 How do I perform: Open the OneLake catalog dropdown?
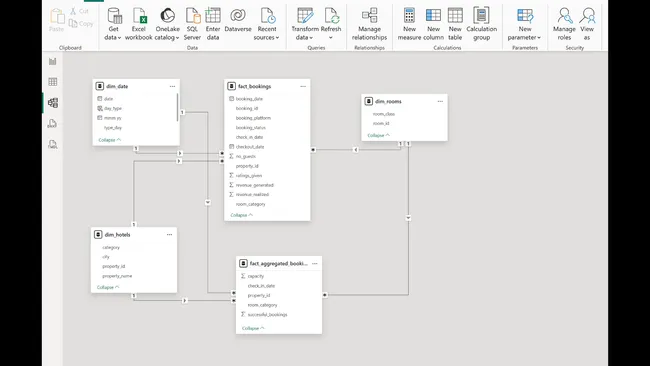point(167,24)
